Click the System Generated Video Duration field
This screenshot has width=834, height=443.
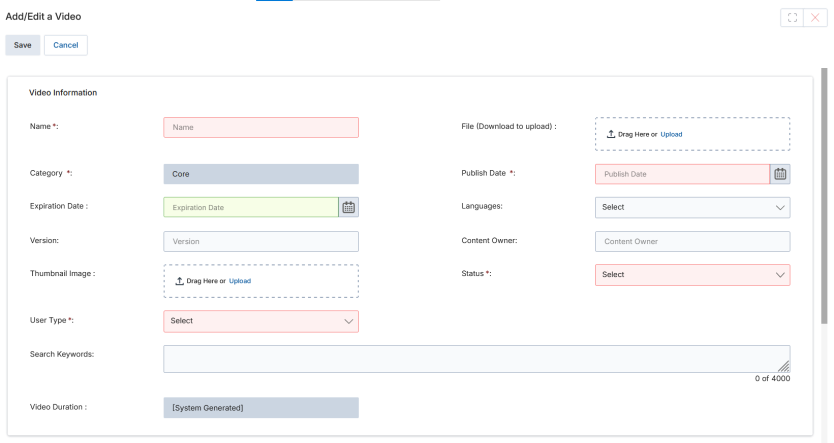261,408
